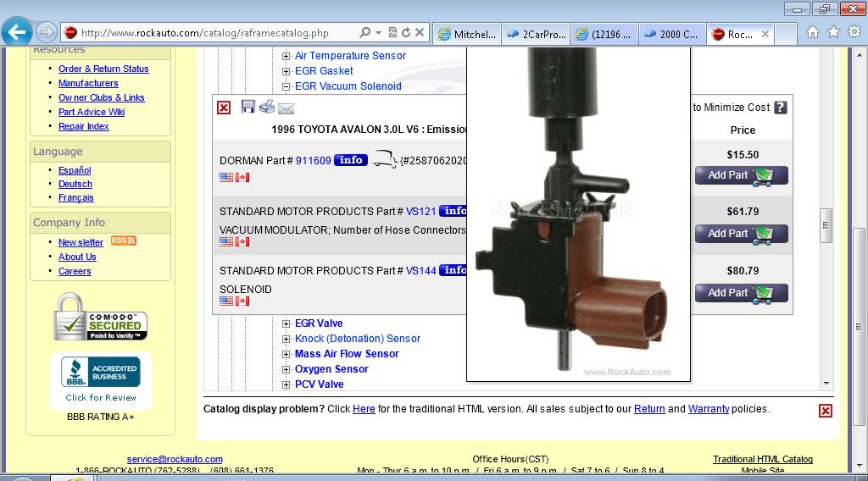Stop loading with the address bar X
The width and height of the screenshot is (868, 481).
click(420, 33)
